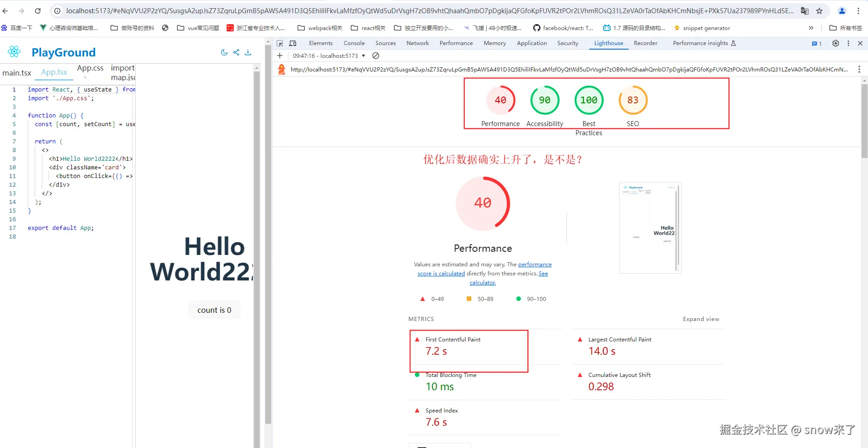
Task: Click the browser forward arrow
Action: point(21,11)
